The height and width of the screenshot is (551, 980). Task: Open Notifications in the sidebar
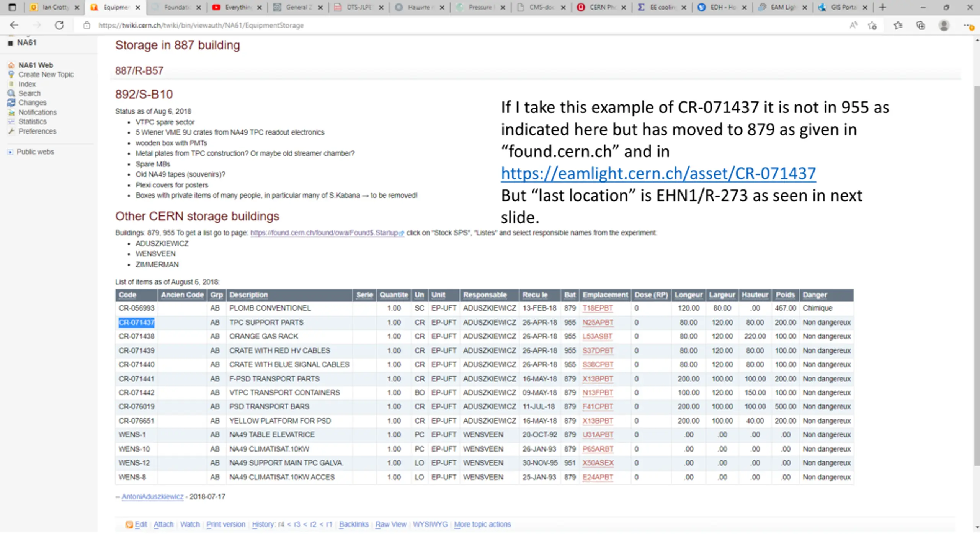click(38, 112)
